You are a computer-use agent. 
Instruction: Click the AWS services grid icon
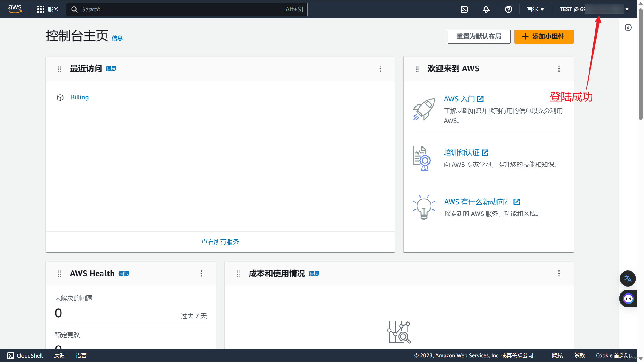coord(40,9)
